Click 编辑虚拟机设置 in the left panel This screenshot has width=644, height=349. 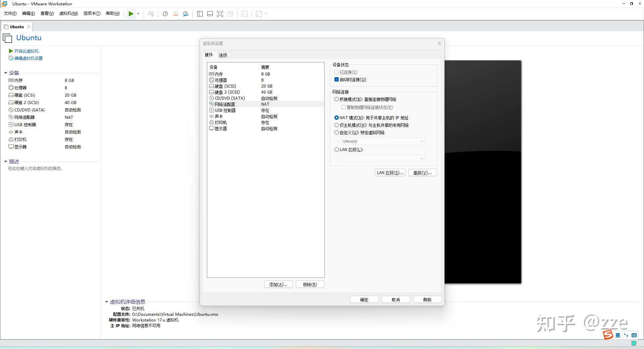28,58
